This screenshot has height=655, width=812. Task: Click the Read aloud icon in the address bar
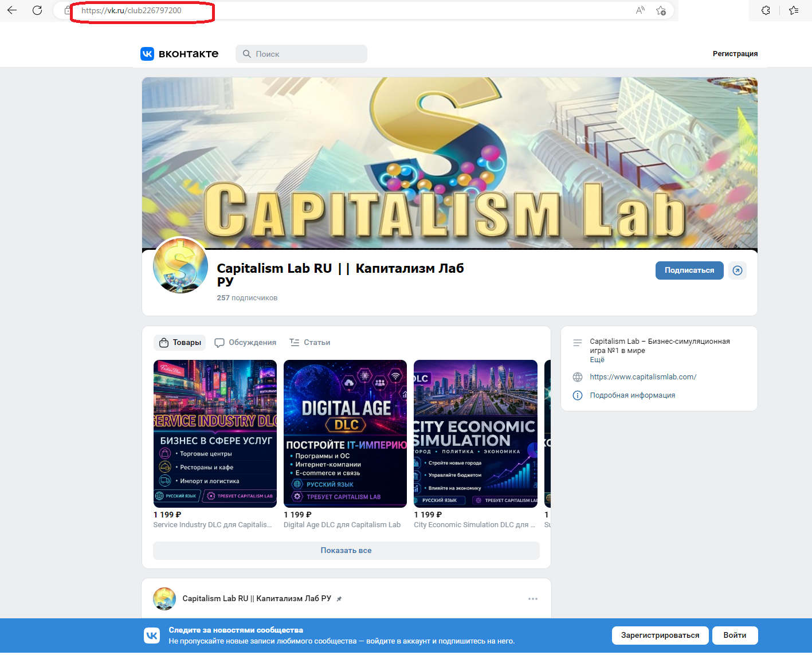point(640,10)
